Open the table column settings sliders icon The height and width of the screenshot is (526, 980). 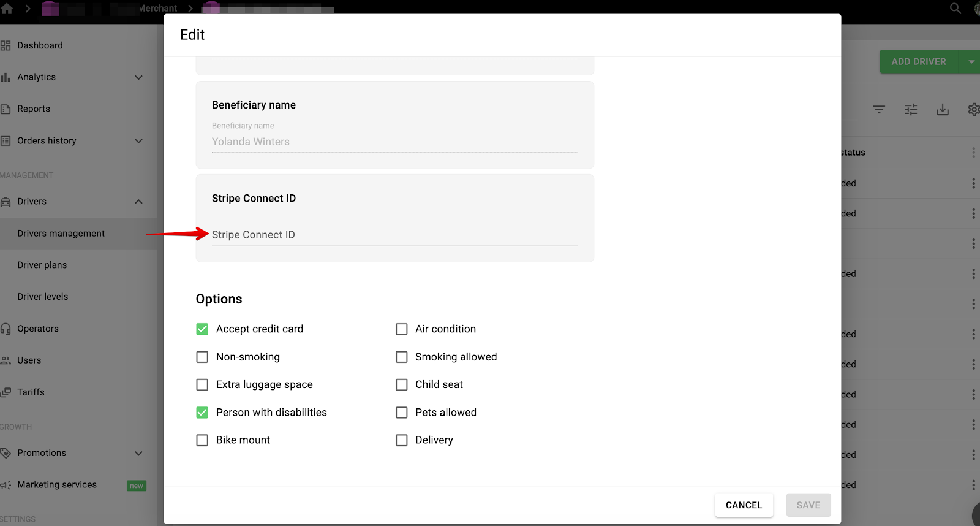[911, 110]
